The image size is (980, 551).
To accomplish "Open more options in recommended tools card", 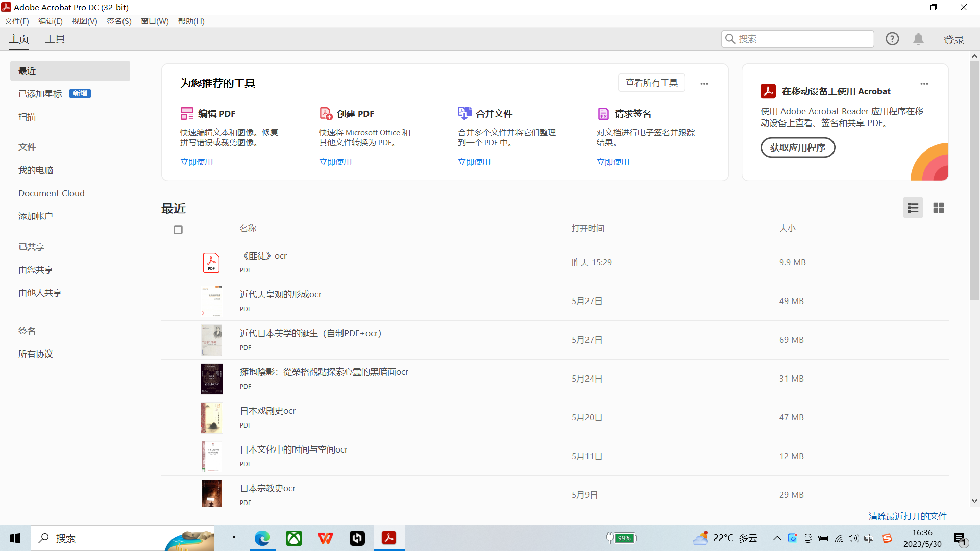I will tap(704, 84).
